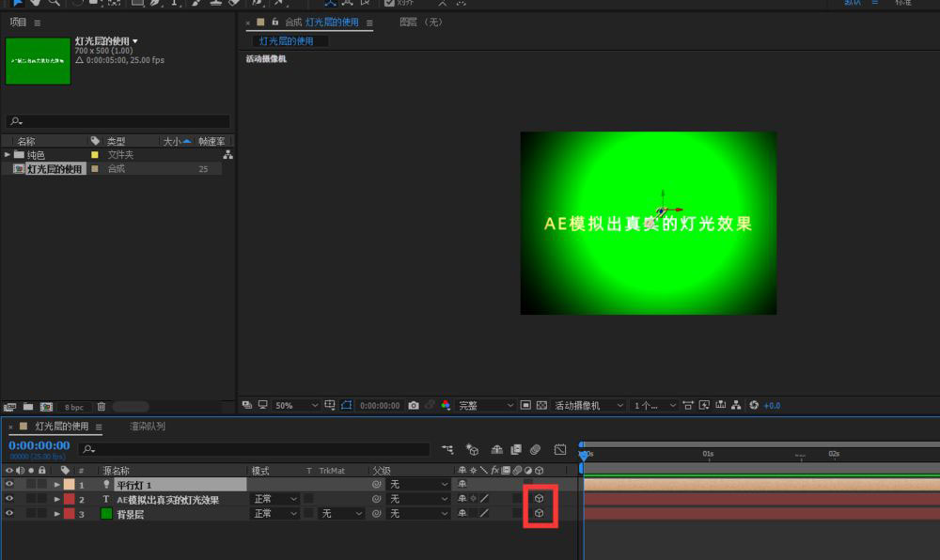940x560 pixels.
Task: Toggle 3D switch on the 背景层 layer
Action: pyautogui.click(x=540, y=514)
